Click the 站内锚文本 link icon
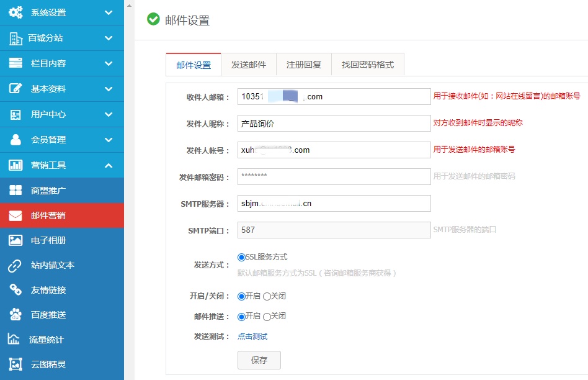 pos(15,266)
